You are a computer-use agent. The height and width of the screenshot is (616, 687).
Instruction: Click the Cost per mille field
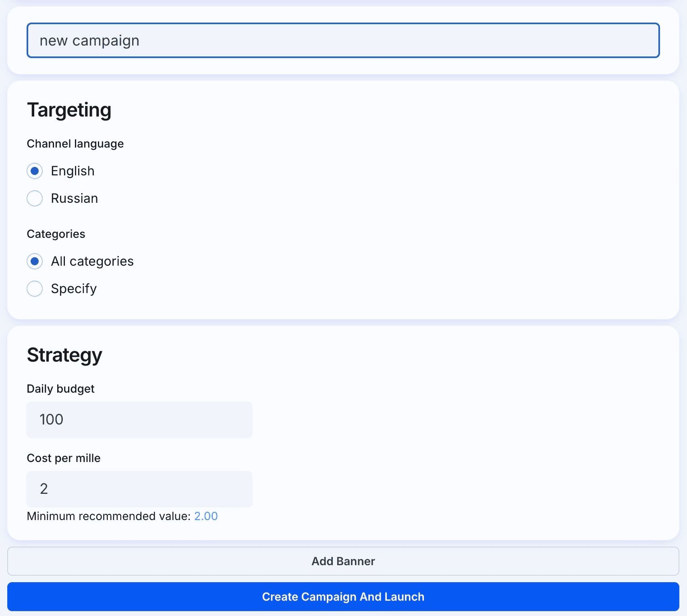click(139, 489)
